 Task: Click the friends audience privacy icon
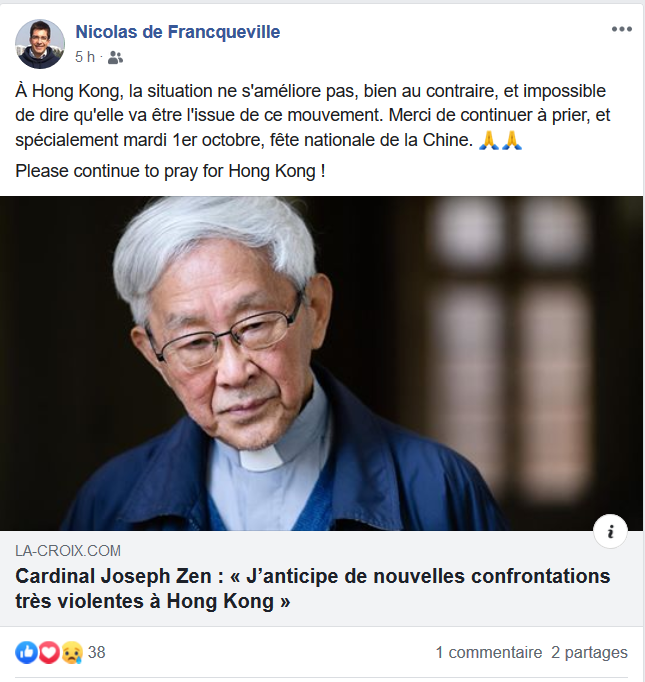[115, 57]
